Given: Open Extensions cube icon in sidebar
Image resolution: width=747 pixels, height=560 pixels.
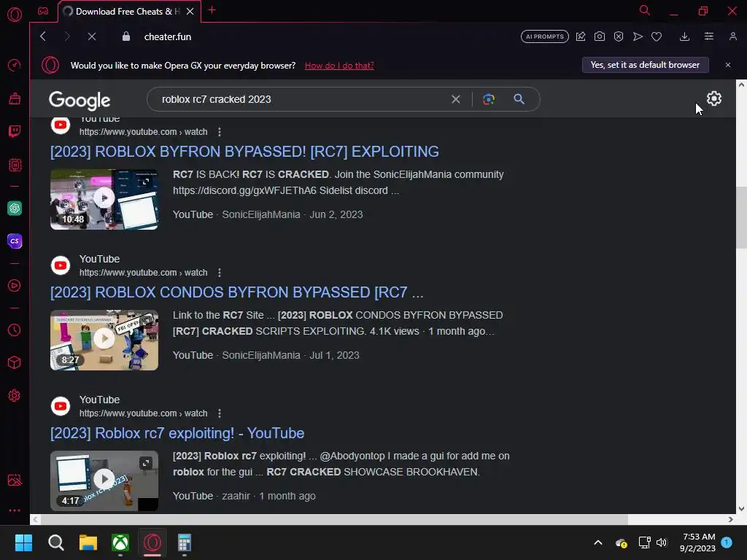Looking at the screenshot, I should tap(15, 362).
